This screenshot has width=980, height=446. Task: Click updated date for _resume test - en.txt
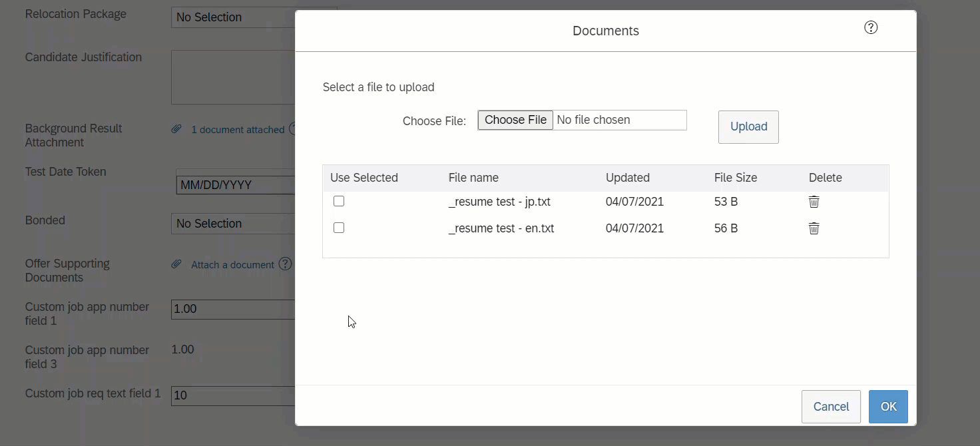coord(634,228)
